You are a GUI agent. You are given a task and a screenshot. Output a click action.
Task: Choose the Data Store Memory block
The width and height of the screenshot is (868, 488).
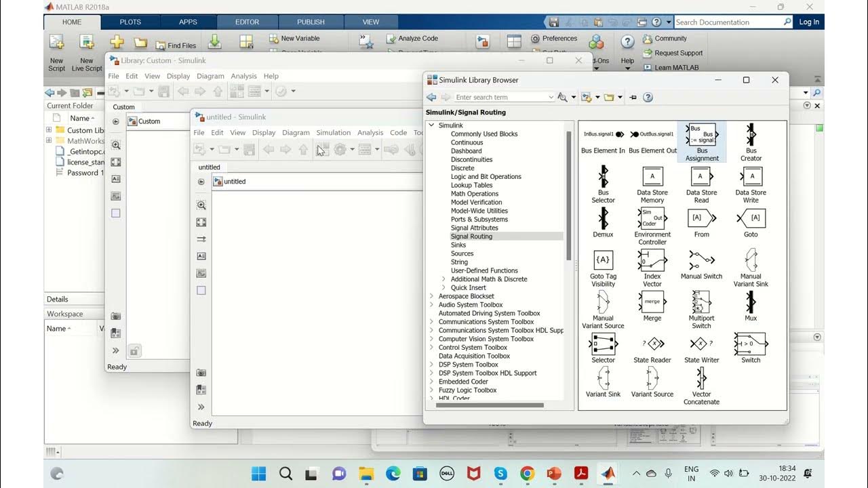(652, 184)
